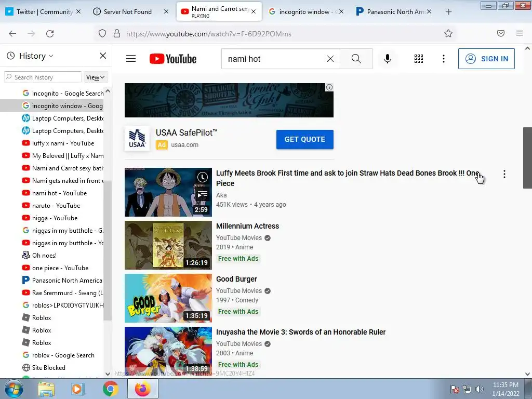The image size is (532, 399).
Task: Open the Millennium Actress title link
Action: [247, 226]
